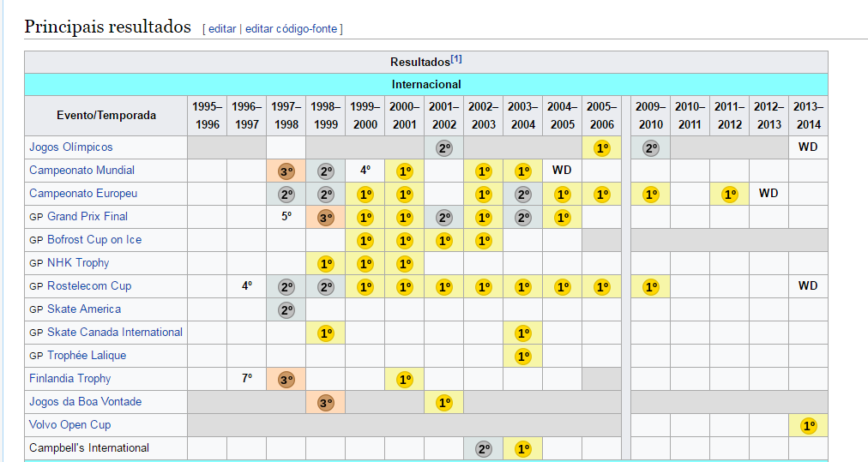This screenshot has height=462, width=868.
Task: Follow the reference [1] next to Resultados
Action: click(456, 60)
